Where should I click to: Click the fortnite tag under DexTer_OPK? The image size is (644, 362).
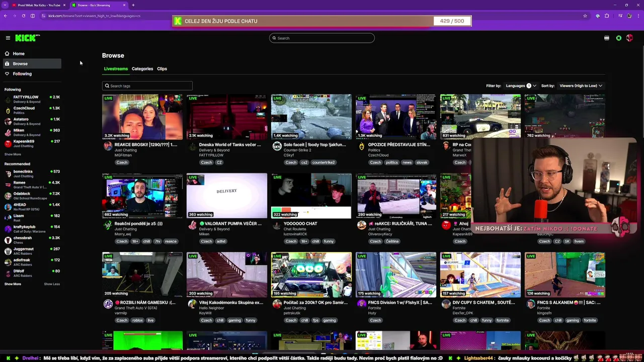coord(503,320)
